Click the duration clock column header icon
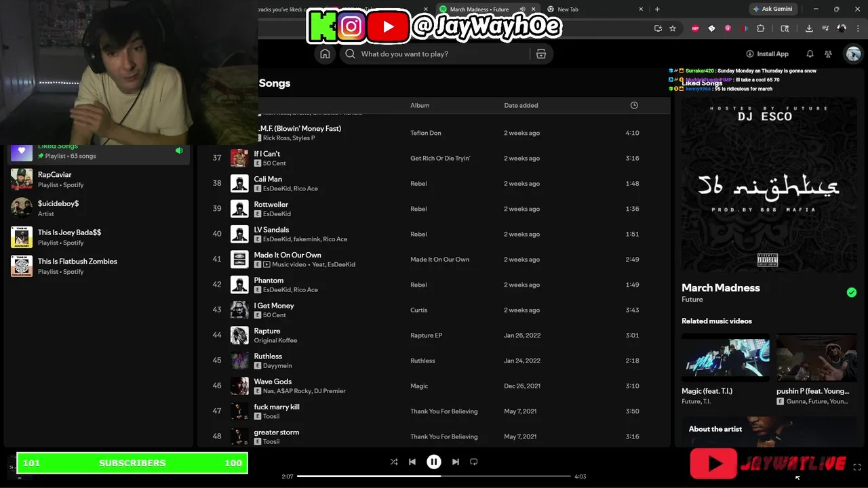Viewport: 868px width, 488px height. [634, 106]
